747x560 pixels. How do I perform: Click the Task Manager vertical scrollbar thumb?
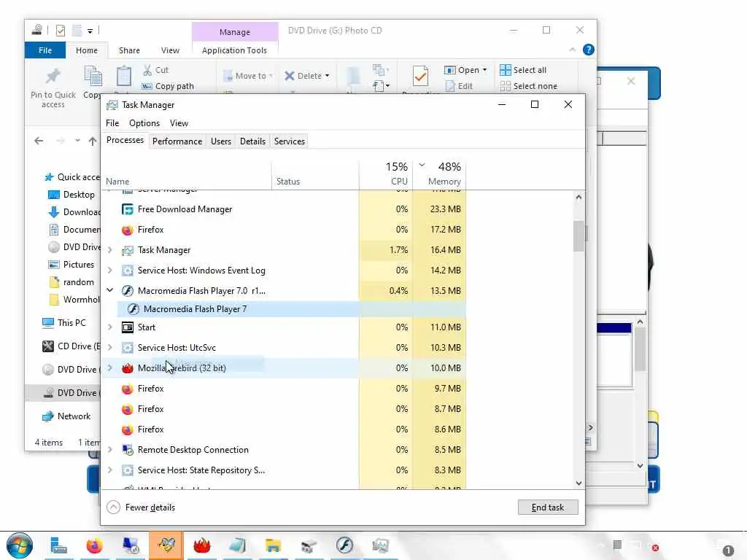[578, 236]
